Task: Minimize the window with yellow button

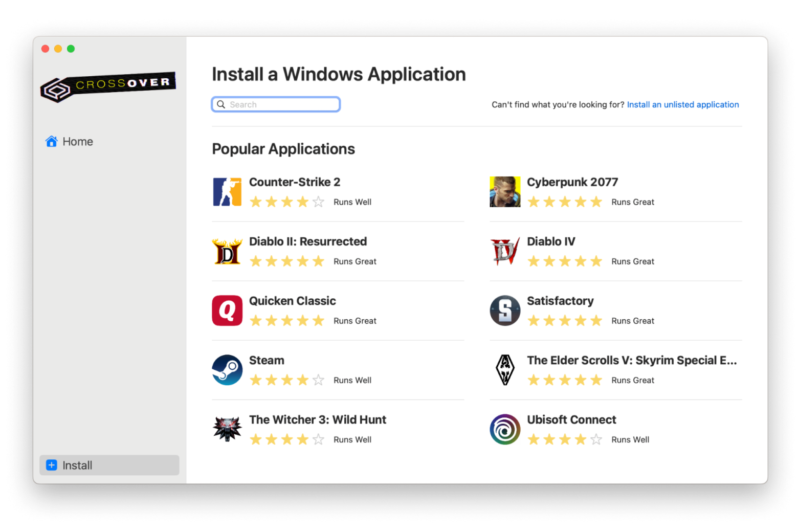Action: [58, 49]
